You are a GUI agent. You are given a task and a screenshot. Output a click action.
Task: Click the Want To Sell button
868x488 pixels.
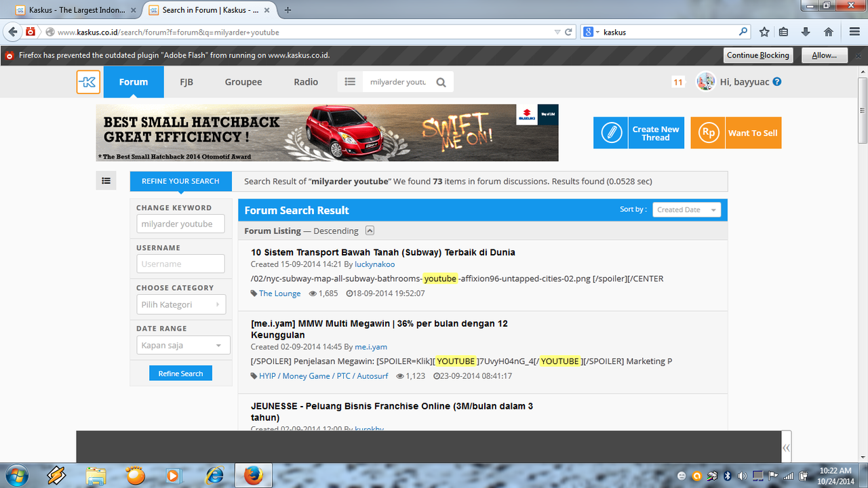coord(736,133)
